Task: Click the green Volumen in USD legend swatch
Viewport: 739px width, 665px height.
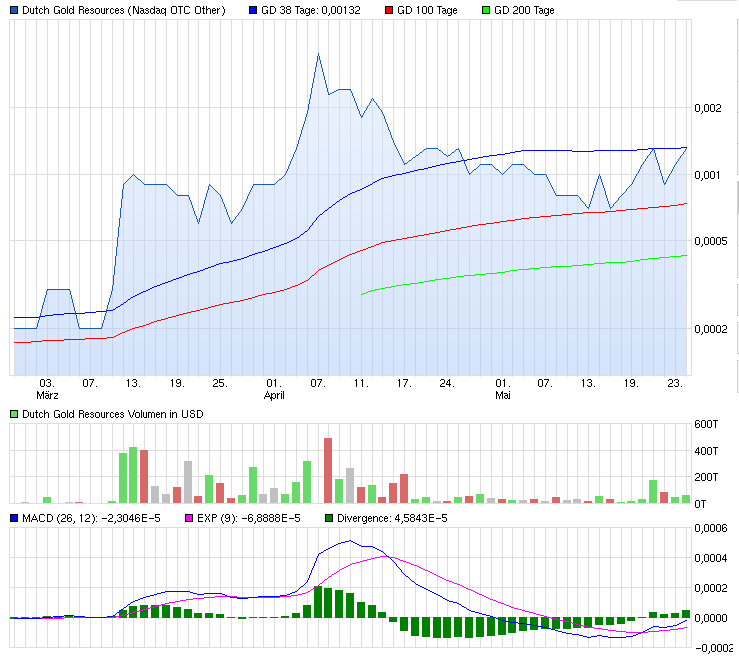Action: [x=14, y=413]
